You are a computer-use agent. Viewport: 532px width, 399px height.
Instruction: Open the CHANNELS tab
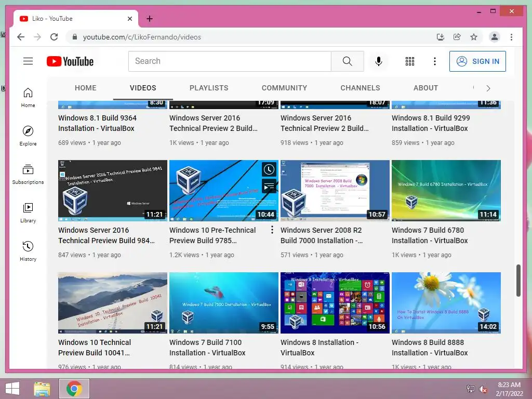point(361,88)
